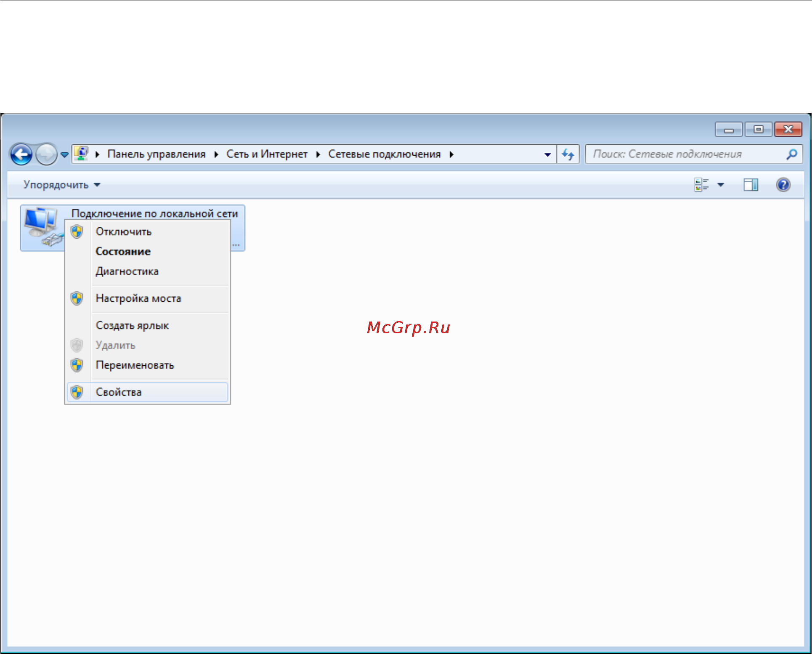Choose Состояние in the context menu
This screenshot has width=812, height=654.
[147, 251]
